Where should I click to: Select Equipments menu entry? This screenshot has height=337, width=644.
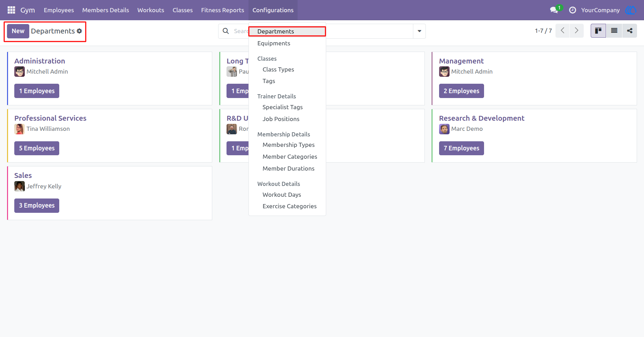(287, 43)
